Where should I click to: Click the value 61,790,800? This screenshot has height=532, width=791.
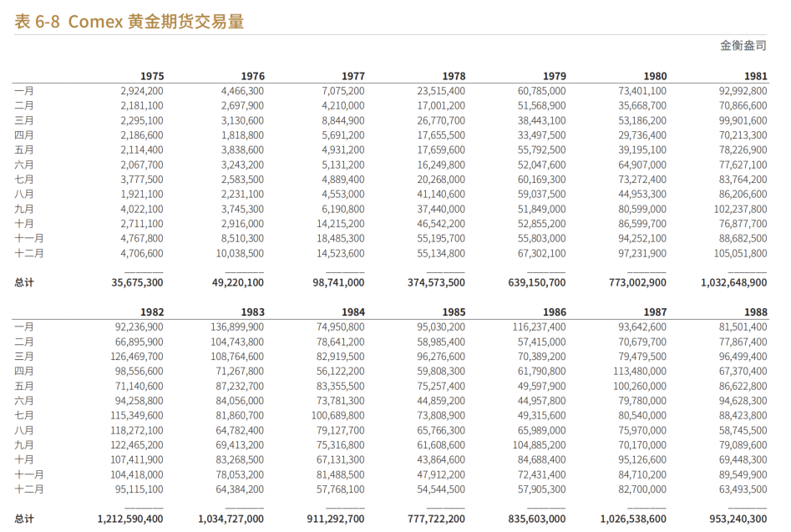coord(542,371)
